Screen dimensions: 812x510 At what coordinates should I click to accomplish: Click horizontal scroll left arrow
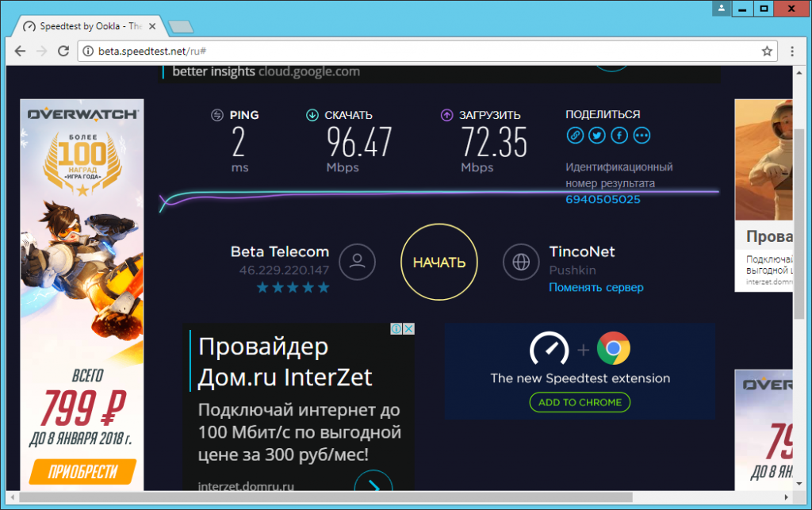[13, 497]
